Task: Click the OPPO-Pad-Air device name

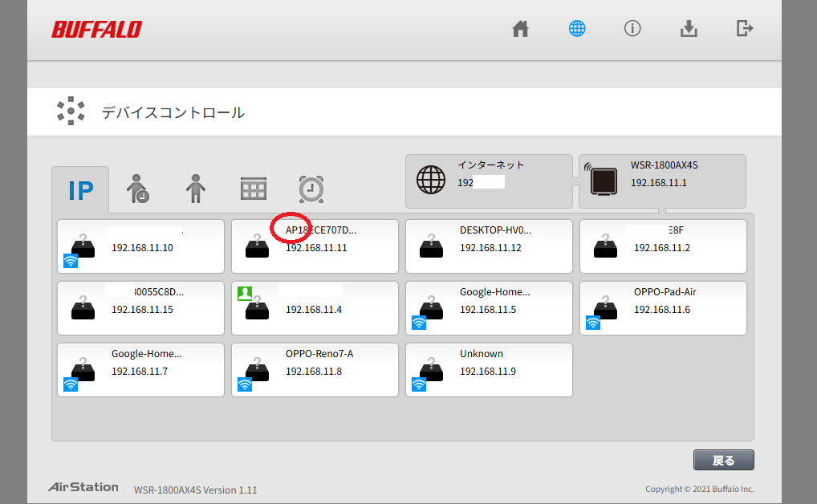Action: point(665,292)
